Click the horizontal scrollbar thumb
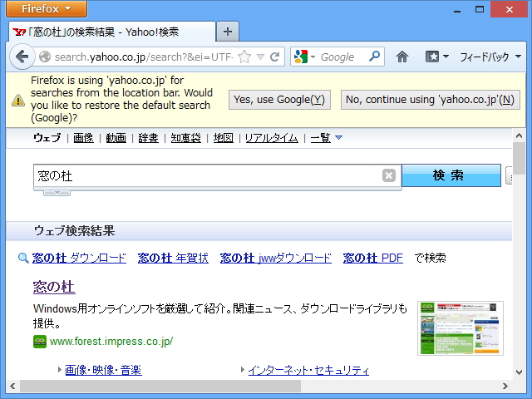Viewport: 532px width, 399px height. pyautogui.click(x=160, y=386)
